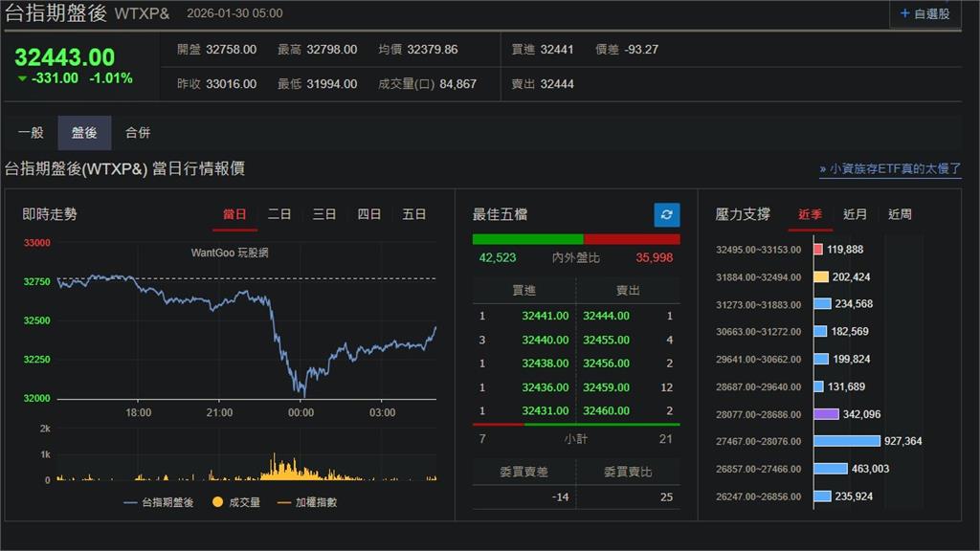
Task: Switch 壓力支撐 to 近月 view
Action: [855, 214]
